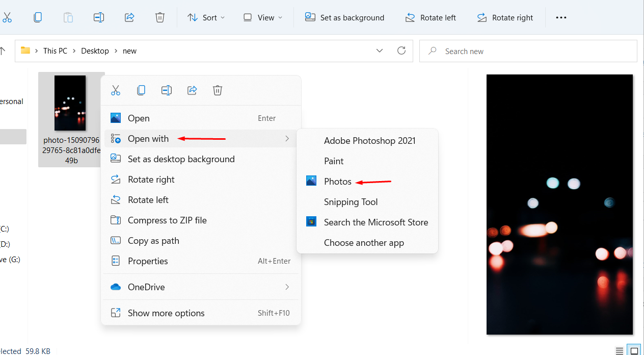Screen dimensions: 644x355
Task: Click the Delete icon in top toolbar
Action: point(160,17)
